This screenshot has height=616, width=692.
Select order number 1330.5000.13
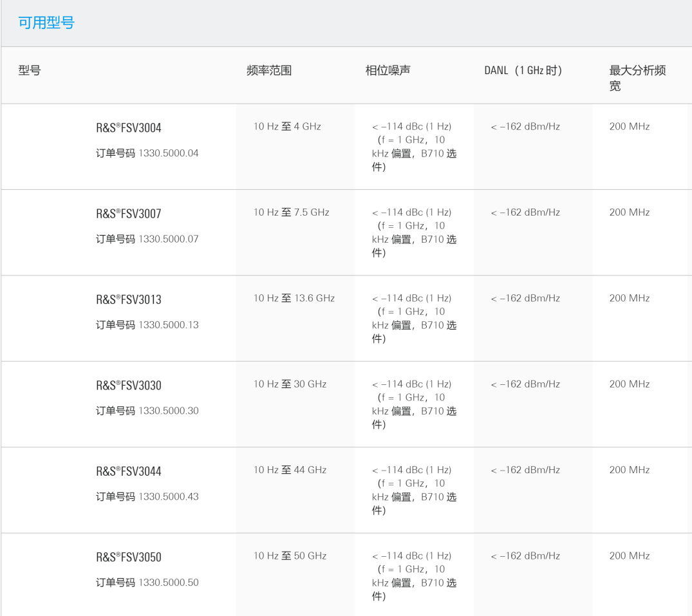[169, 325]
